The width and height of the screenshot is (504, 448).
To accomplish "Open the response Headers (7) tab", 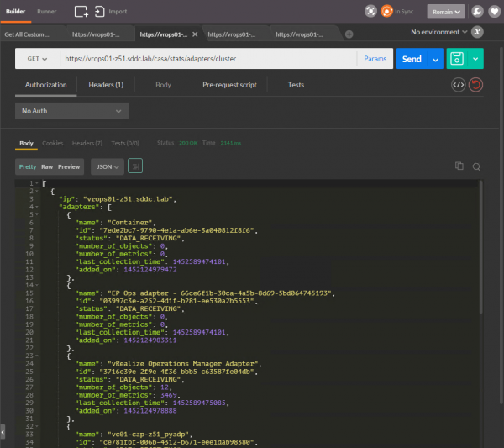I will click(x=87, y=143).
